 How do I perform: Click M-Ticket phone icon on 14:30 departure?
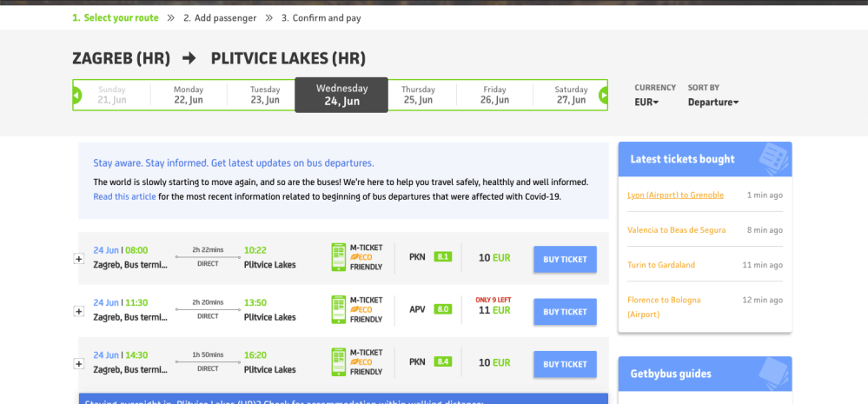click(339, 362)
